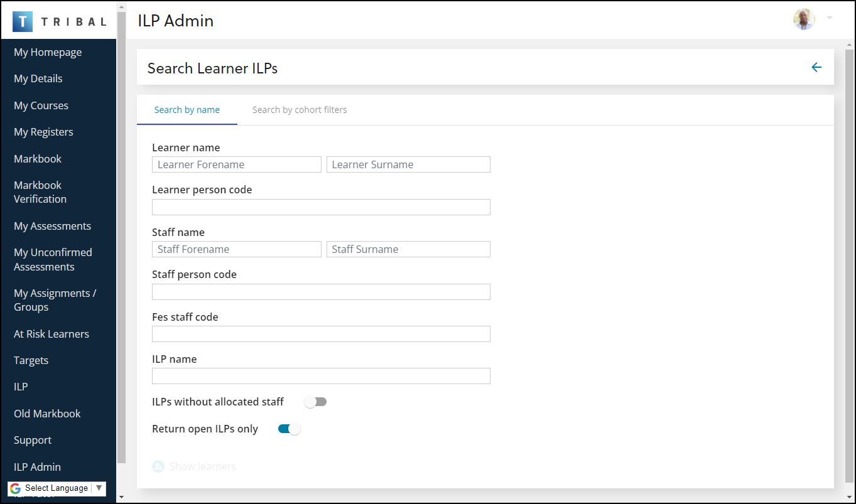The image size is (856, 504).
Task: Open At Risk Learners
Action: click(x=51, y=334)
